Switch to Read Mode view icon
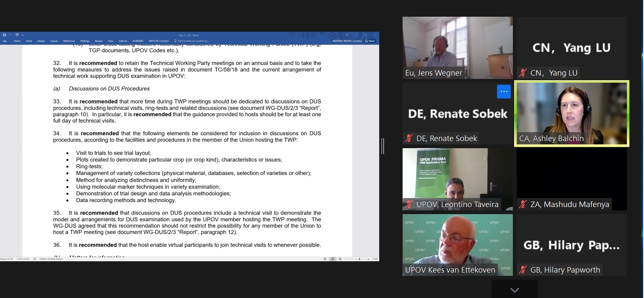This screenshot has height=298, width=644. 325,259
